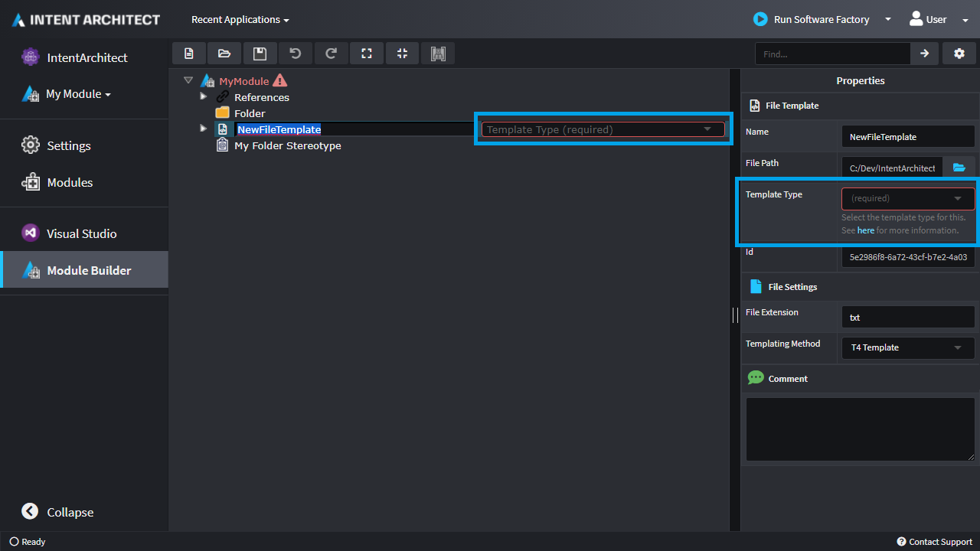Click the open folder toolbar icon

(x=224, y=54)
